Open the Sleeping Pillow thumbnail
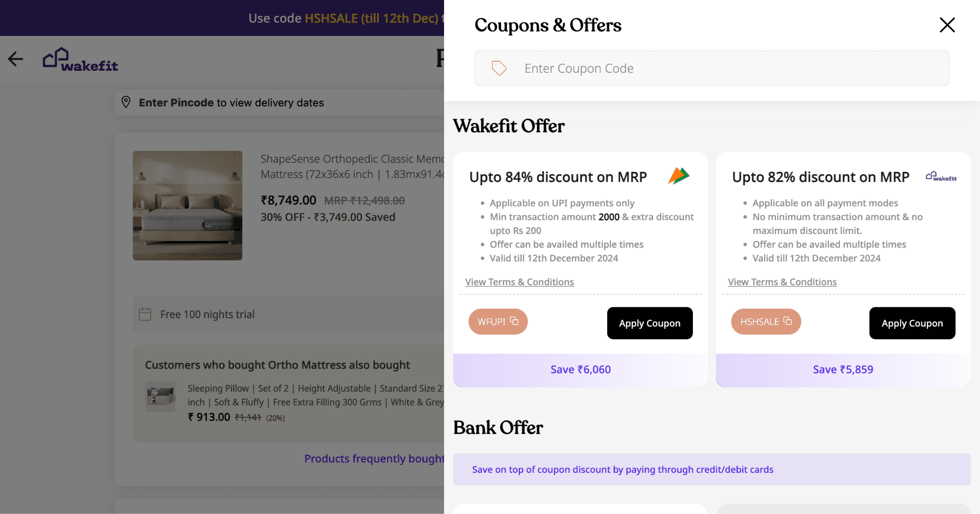This screenshot has height=514, width=980. pos(160,396)
